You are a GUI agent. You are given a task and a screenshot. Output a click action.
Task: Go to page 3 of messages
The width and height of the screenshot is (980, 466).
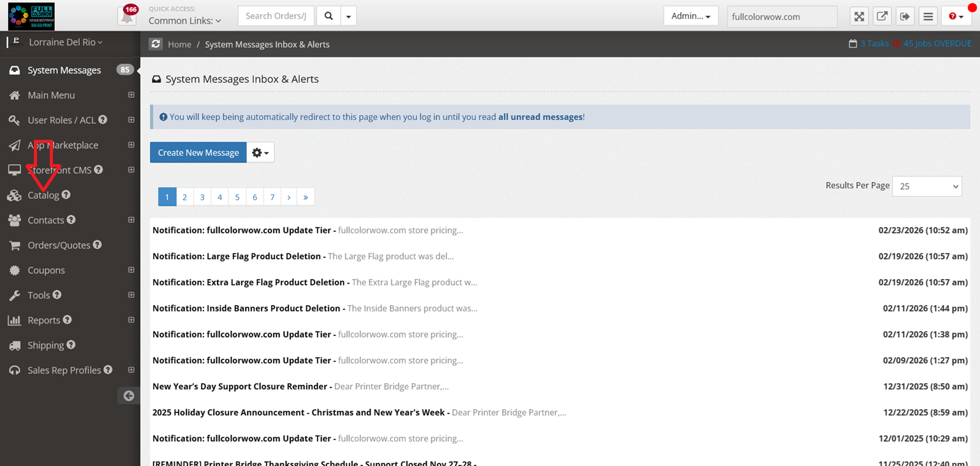[x=202, y=197]
